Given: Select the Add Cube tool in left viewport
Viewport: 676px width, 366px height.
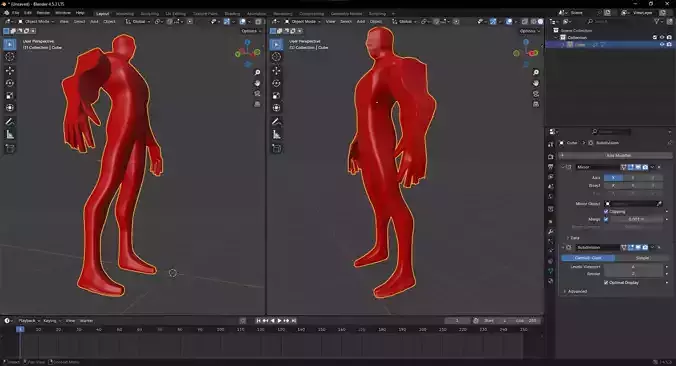Looking at the screenshot, I should tap(9, 148).
